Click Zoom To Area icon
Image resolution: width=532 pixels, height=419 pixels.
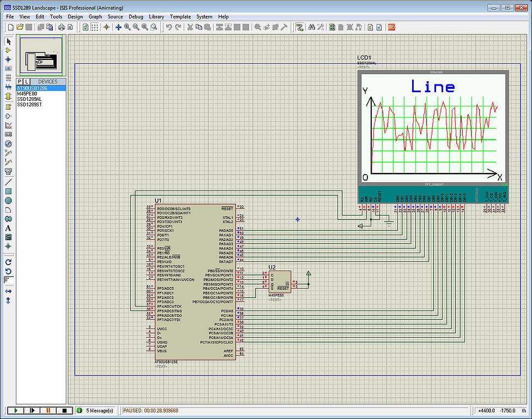(154, 27)
